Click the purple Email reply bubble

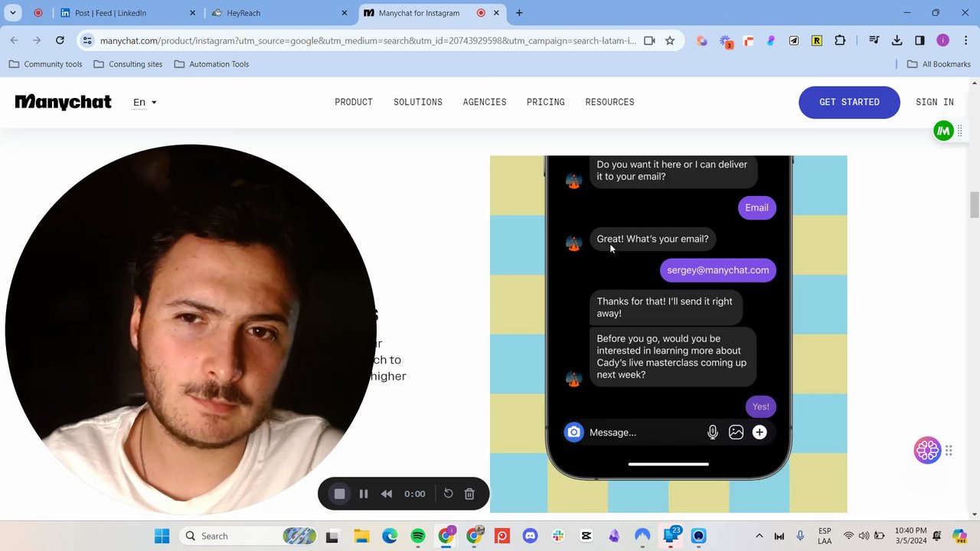756,207
